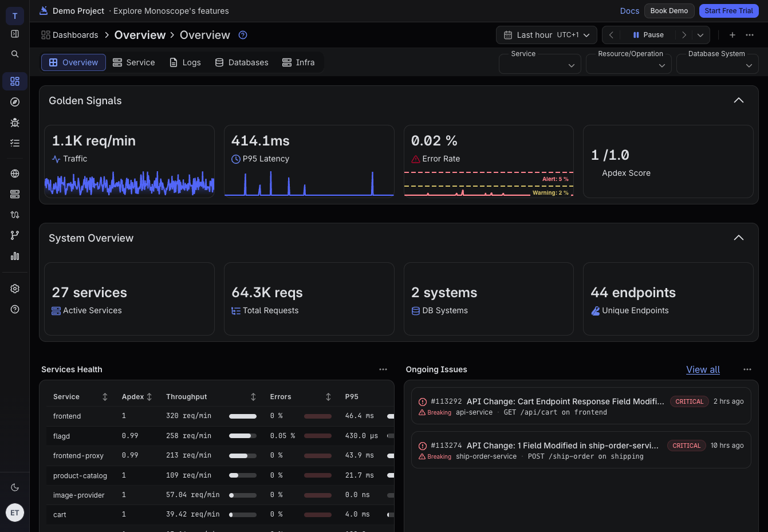Viewport: 768px width, 532px height.
Task: Switch to the Infra tab
Action: [298, 62]
